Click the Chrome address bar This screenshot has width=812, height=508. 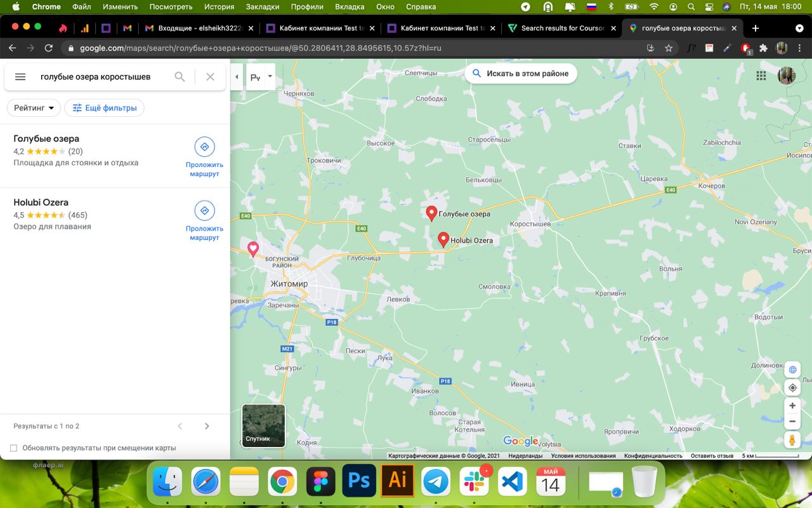point(355,48)
